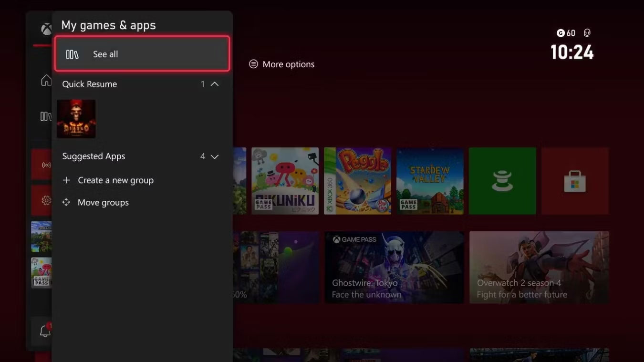Open the Pikuniku game tile

click(x=285, y=181)
